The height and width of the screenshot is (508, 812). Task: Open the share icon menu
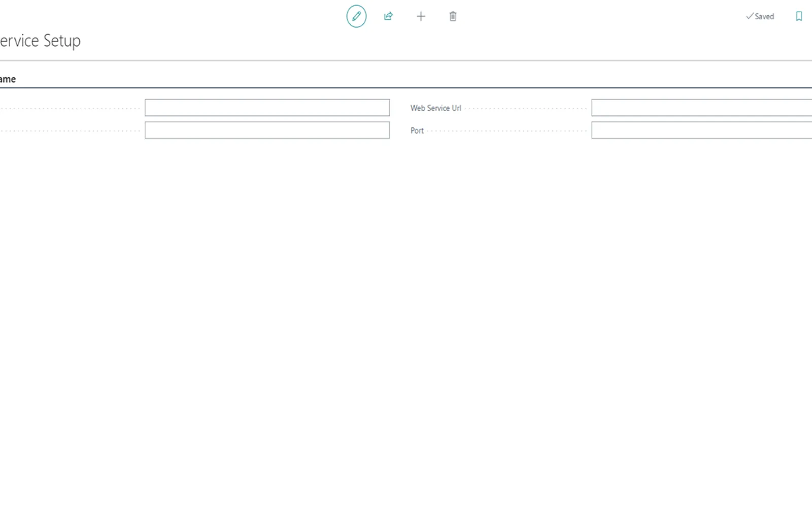pos(388,16)
